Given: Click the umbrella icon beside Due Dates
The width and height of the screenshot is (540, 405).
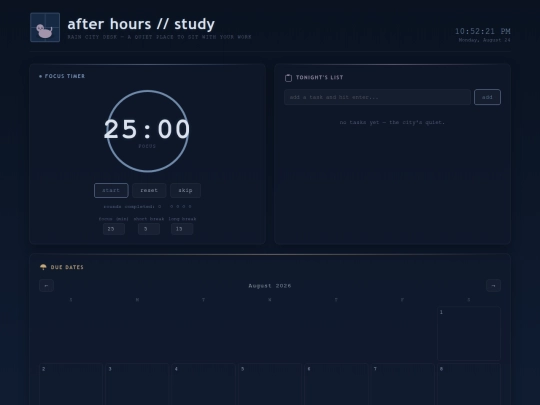Looking at the screenshot, I should tap(43, 267).
